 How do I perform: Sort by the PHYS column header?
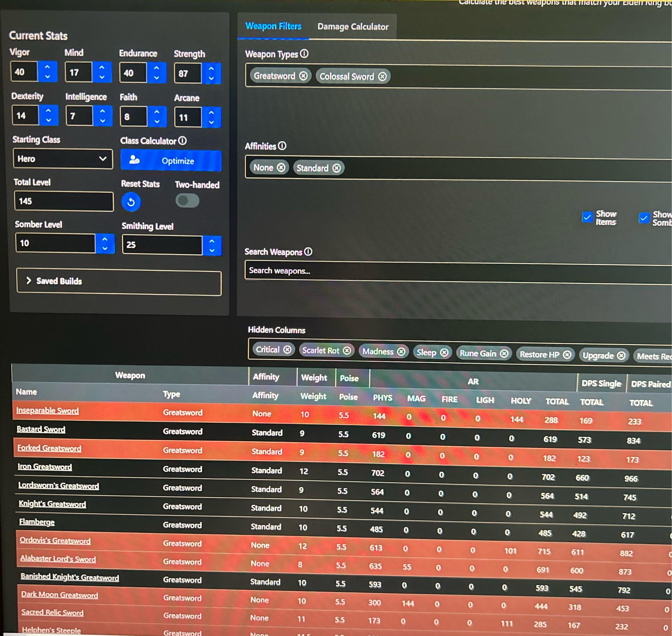(x=383, y=398)
